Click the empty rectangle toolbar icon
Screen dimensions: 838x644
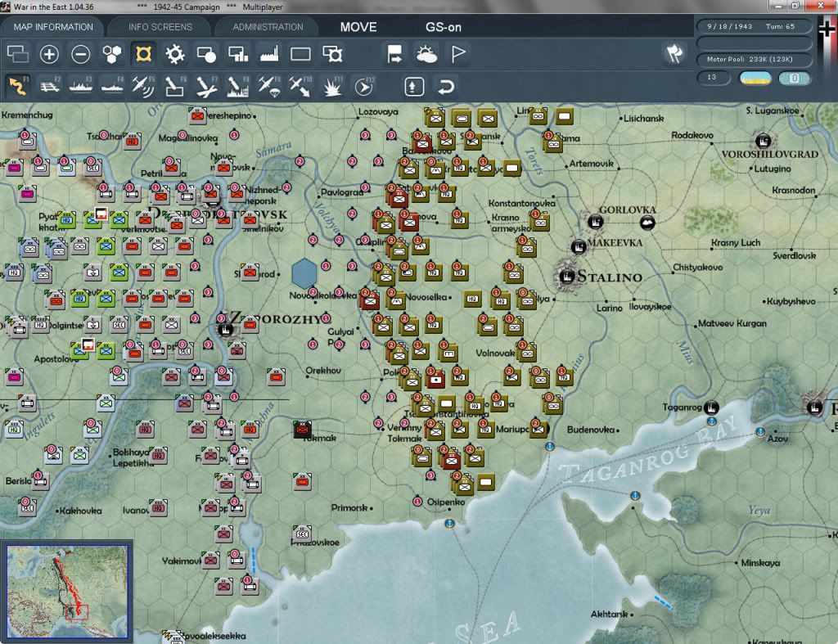(300, 54)
